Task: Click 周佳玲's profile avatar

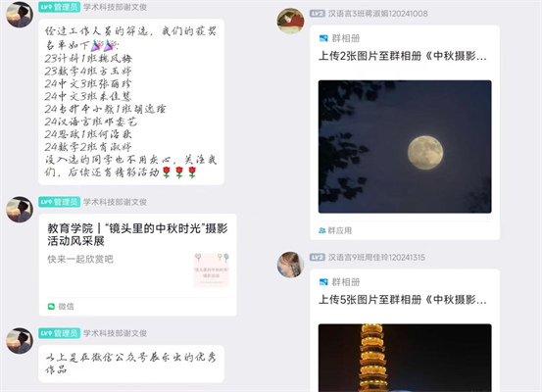Action: click(290, 265)
